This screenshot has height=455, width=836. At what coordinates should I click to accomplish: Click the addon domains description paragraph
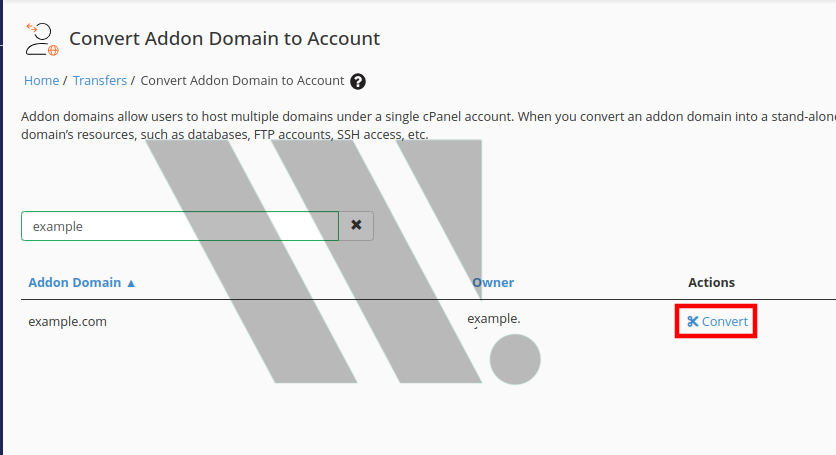point(428,125)
